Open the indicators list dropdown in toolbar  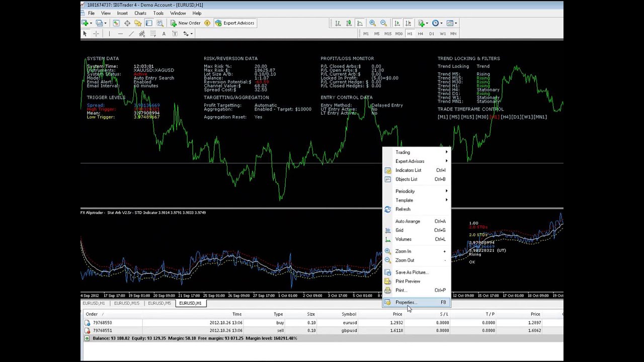pos(423,23)
